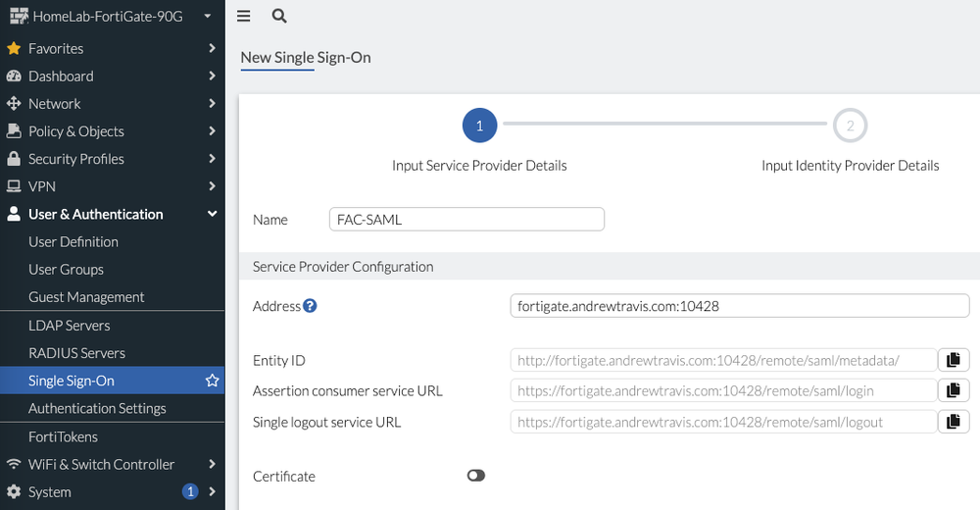Click the System notification badge

(x=190, y=491)
